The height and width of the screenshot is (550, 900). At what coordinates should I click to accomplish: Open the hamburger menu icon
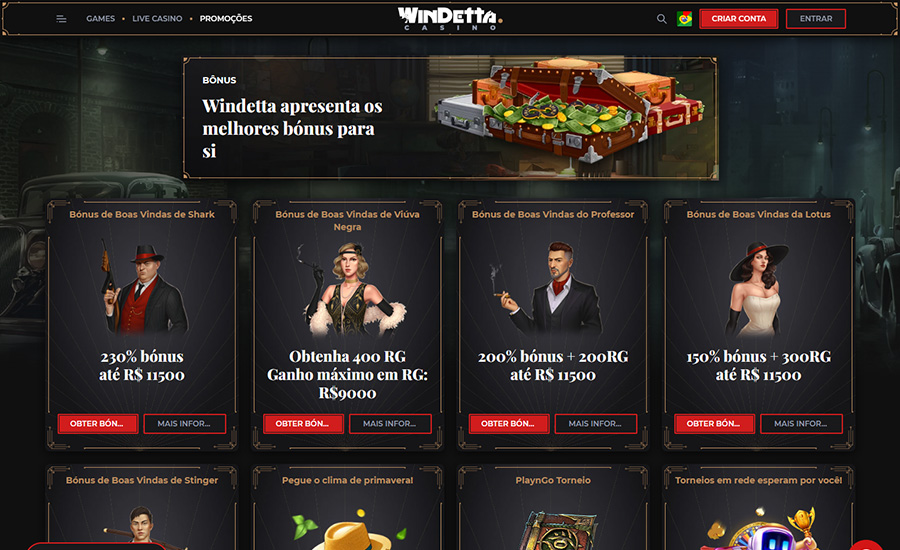pyautogui.click(x=61, y=19)
